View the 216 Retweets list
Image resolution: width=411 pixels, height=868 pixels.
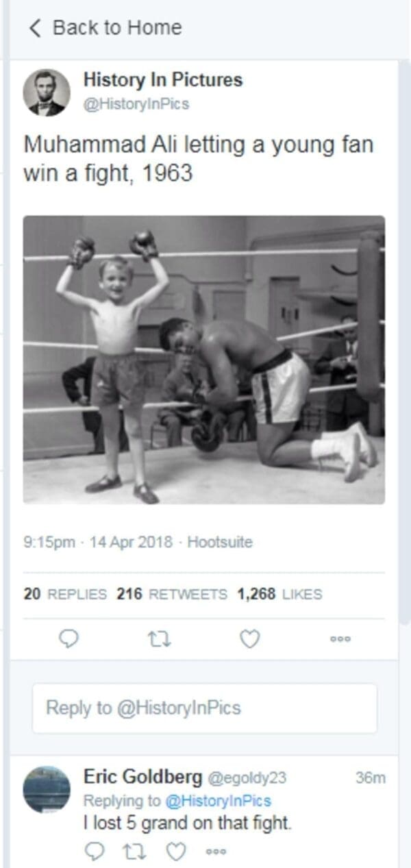tap(172, 595)
